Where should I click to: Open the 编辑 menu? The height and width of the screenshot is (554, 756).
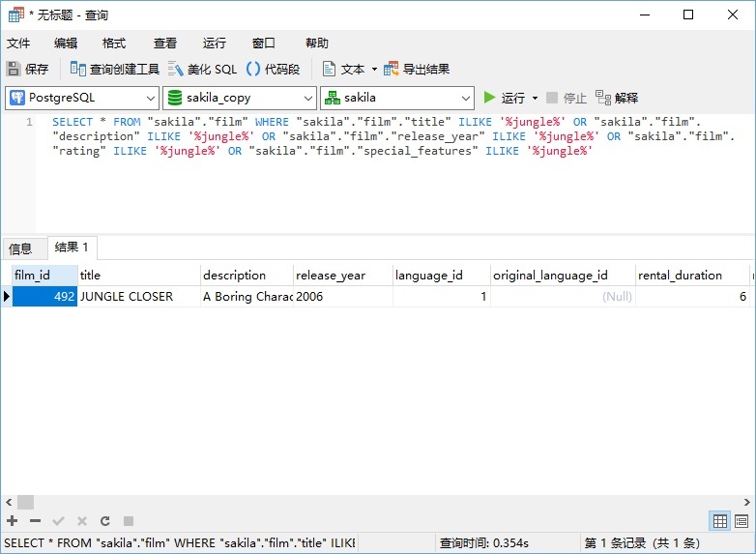(66, 44)
